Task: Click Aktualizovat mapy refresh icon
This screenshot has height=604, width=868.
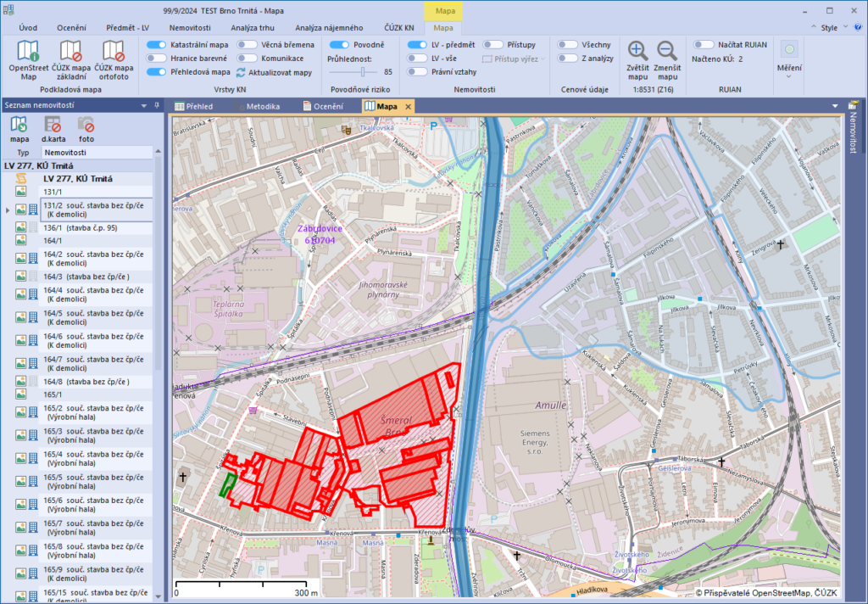Action: 241,73
